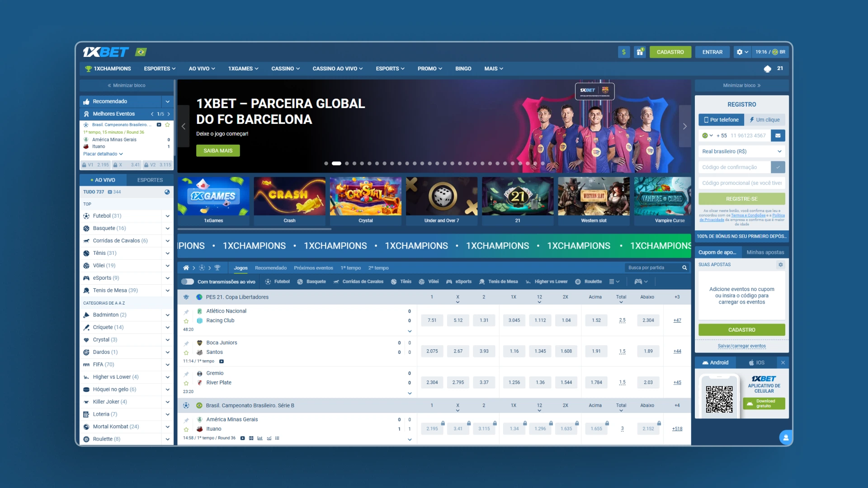Open Salvar/carregar eventos link
This screenshot has height=488, width=868.
click(x=741, y=346)
